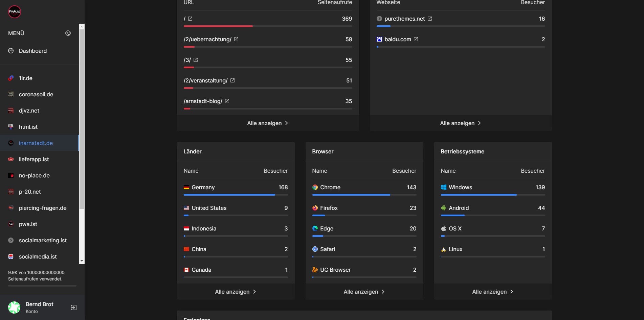Open external link icon for /3/ URL
The height and width of the screenshot is (320, 644).
[x=196, y=60]
